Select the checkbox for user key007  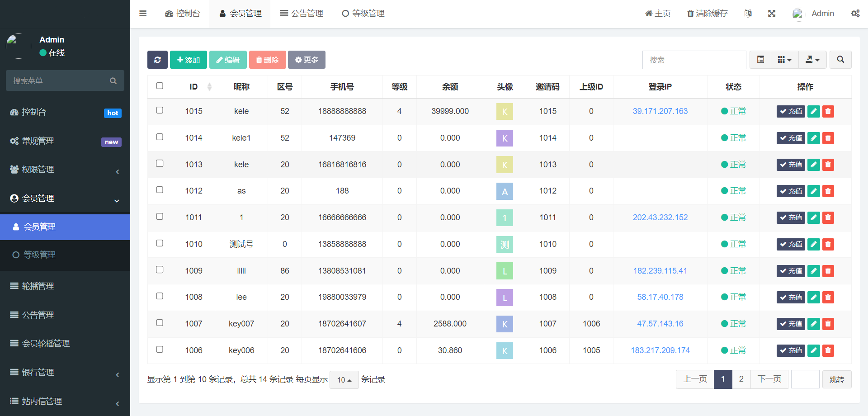[160, 323]
